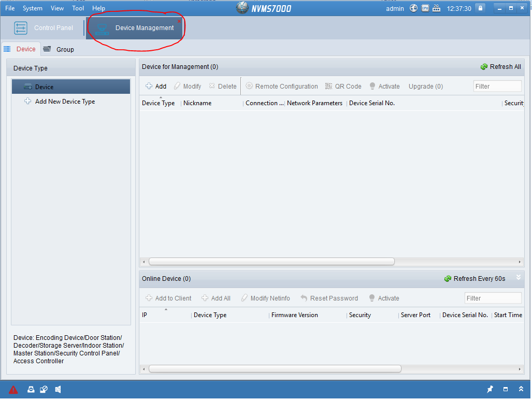Click the management table horizontal scrollbar
Image resolution: width=532 pixels, height=400 pixels.
coord(271,262)
